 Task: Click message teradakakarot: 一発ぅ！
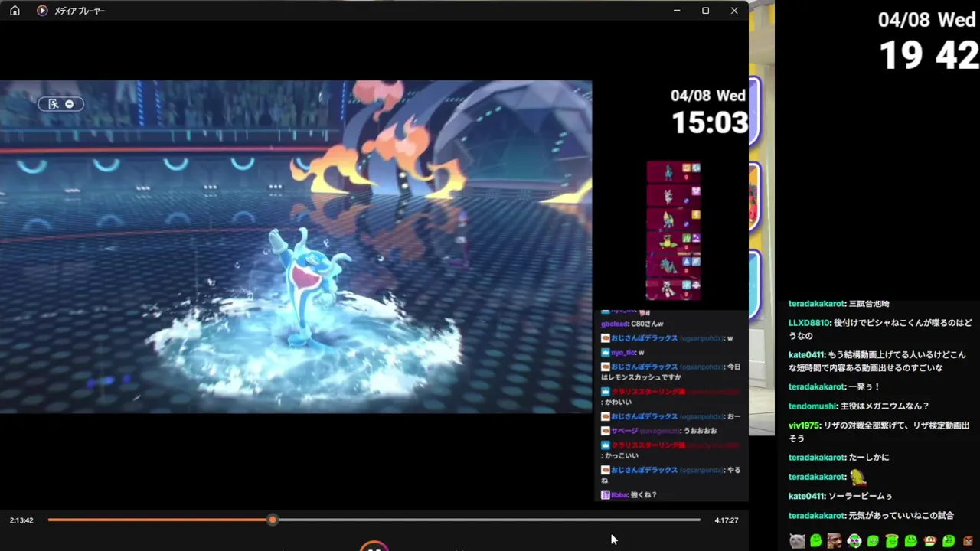pos(835,387)
